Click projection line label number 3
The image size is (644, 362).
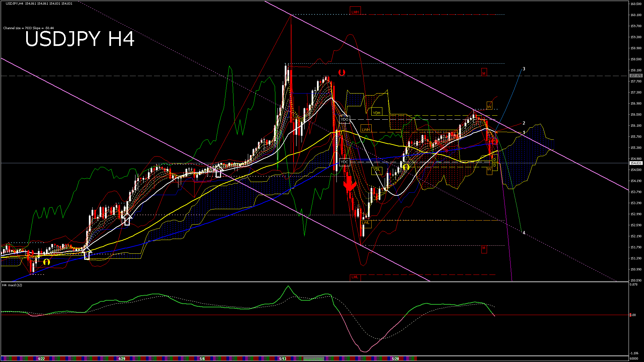[524, 69]
